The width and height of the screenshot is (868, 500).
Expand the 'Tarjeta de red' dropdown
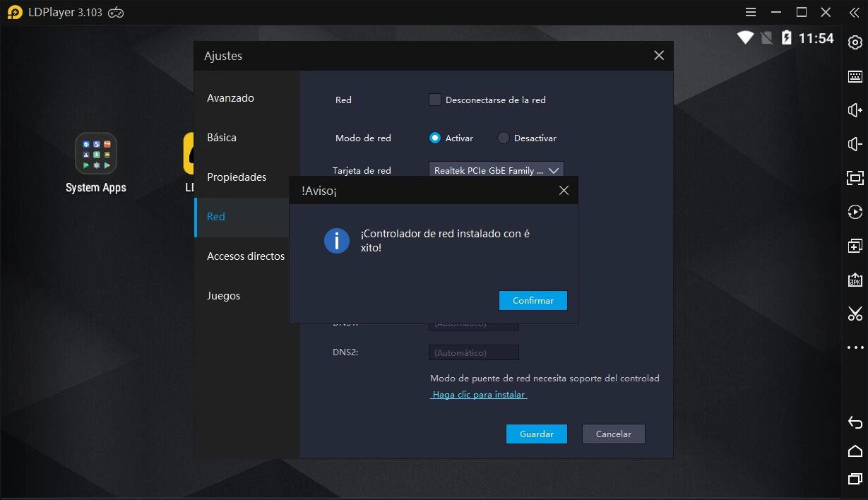point(496,170)
